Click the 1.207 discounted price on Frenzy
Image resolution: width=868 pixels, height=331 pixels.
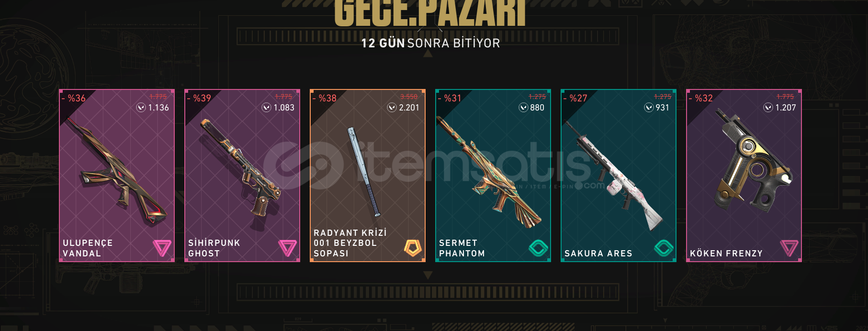tap(786, 108)
